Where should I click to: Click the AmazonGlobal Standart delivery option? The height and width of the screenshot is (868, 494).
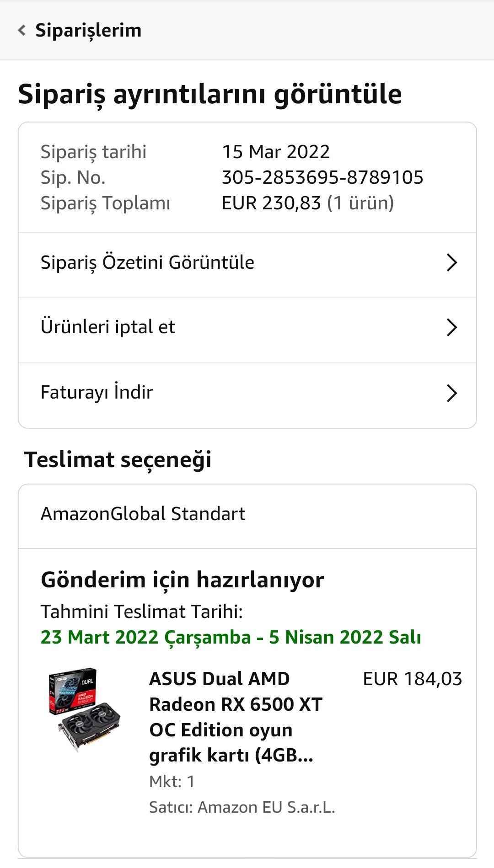coord(143,514)
